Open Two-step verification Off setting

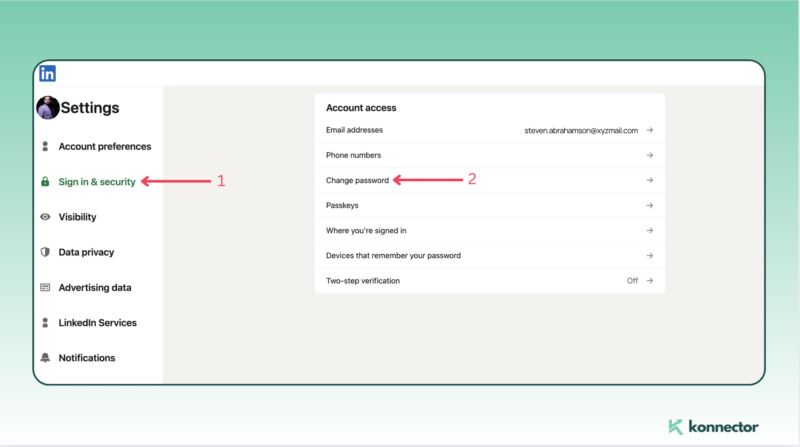(640, 281)
